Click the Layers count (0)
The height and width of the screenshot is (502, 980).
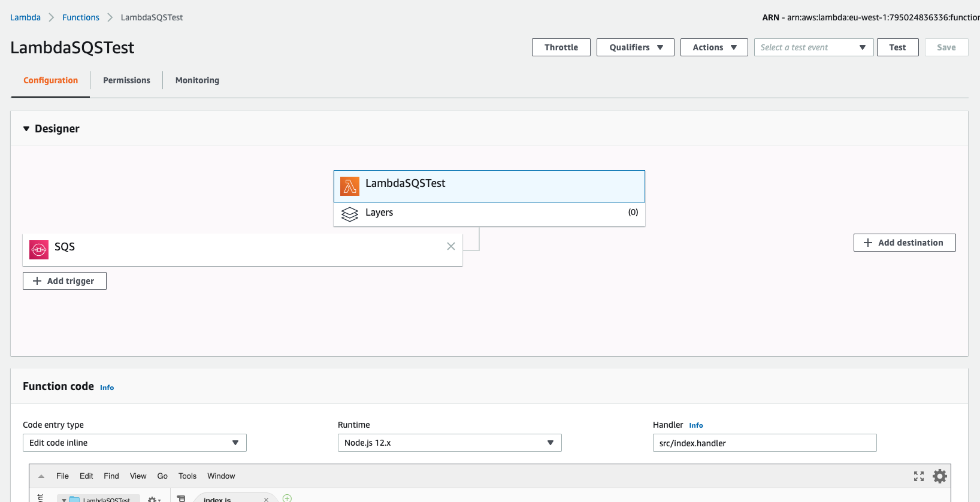[x=633, y=212]
